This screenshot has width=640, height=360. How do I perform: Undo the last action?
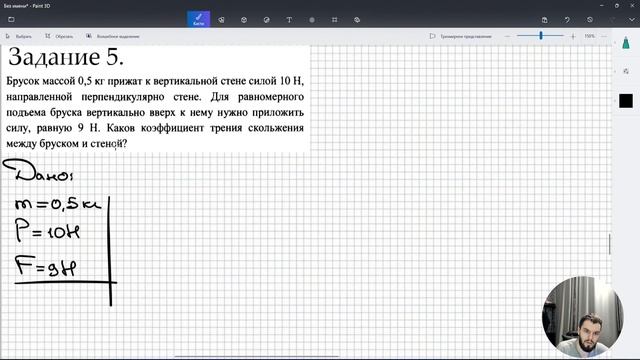(x=567, y=20)
